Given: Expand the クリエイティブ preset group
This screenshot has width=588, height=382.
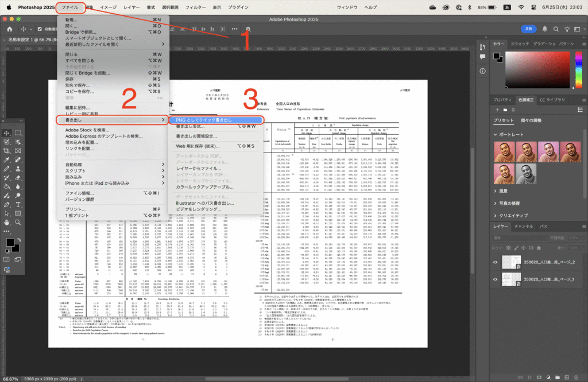Looking at the screenshot, I should 496,216.
